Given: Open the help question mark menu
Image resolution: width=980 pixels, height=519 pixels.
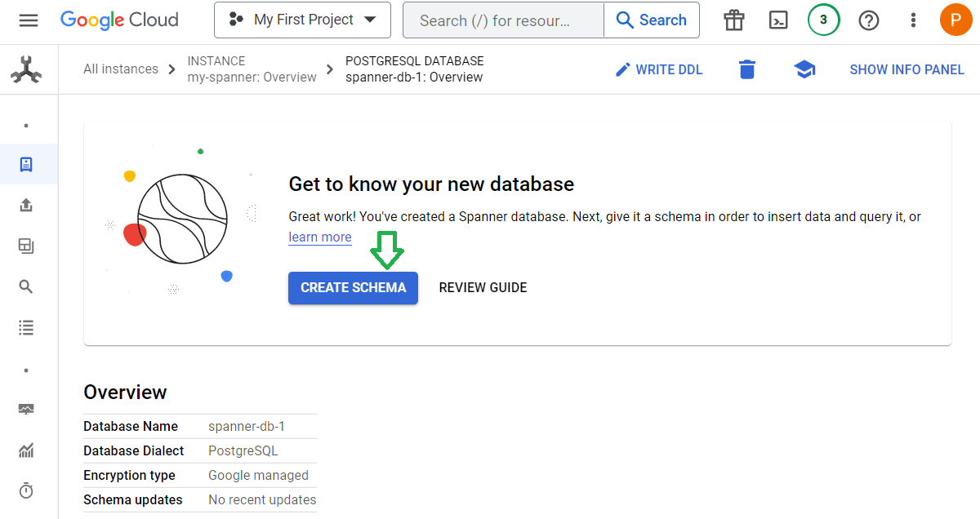Looking at the screenshot, I should point(869,20).
